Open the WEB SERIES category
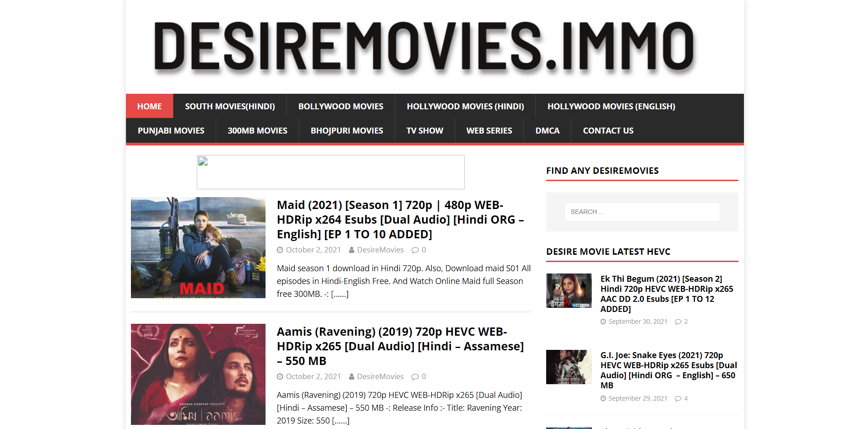868x429 pixels. pyautogui.click(x=489, y=130)
